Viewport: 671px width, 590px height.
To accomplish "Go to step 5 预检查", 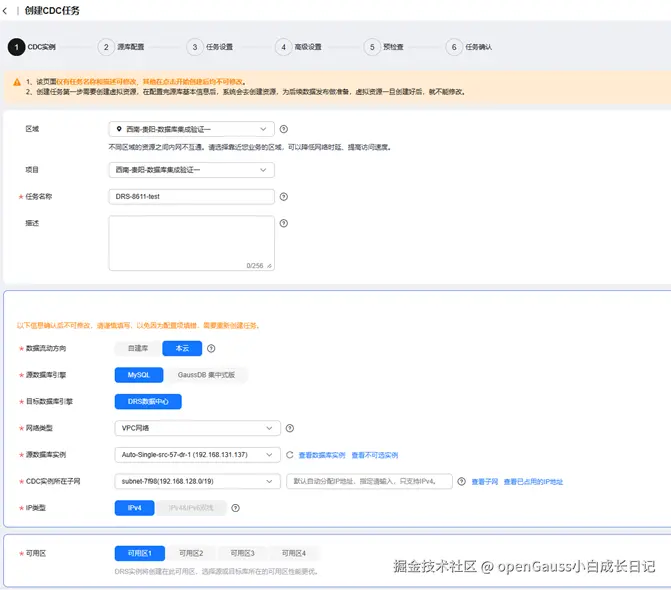I will click(x=383, y=47).
